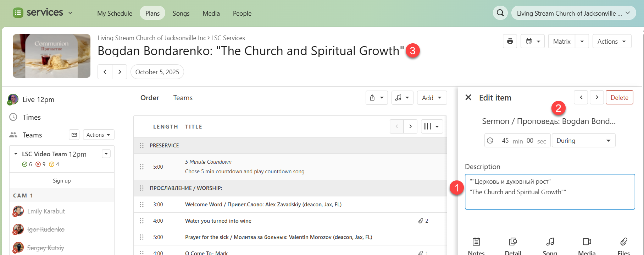Open the Media icon in Edit item
This screenshot has height=255, width=644.
587,242
